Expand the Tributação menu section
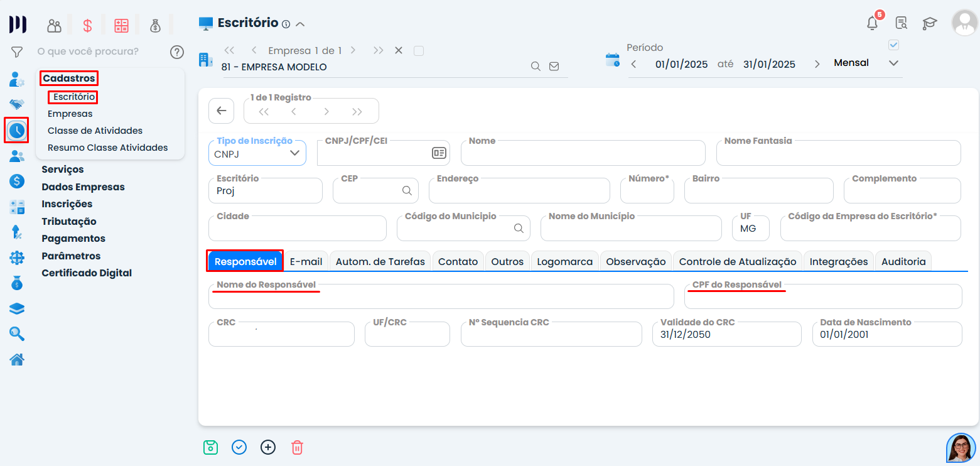The width and height of the screenshot is (980, 466). [69, 222]
